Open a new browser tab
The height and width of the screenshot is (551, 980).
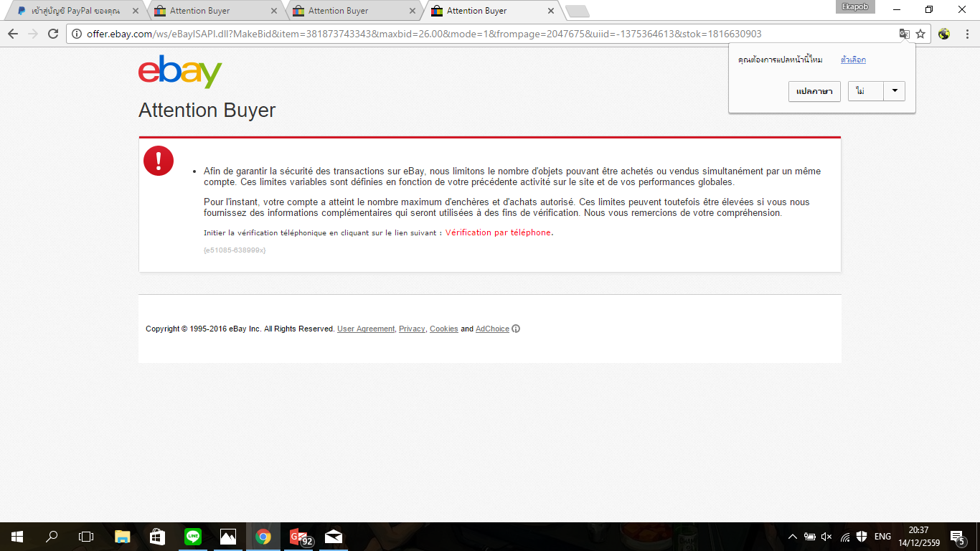[577, 11]
